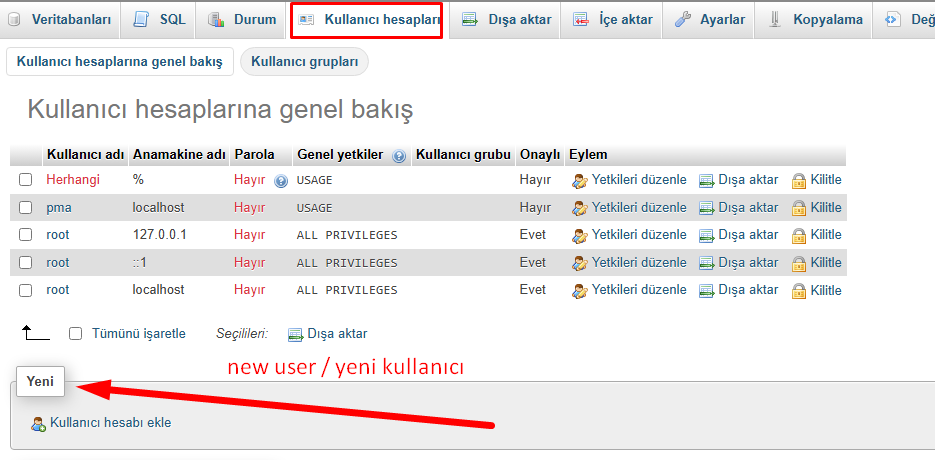Switch to the SQL tab
This screenshot has width=935, height=460.
click(157, 20)
